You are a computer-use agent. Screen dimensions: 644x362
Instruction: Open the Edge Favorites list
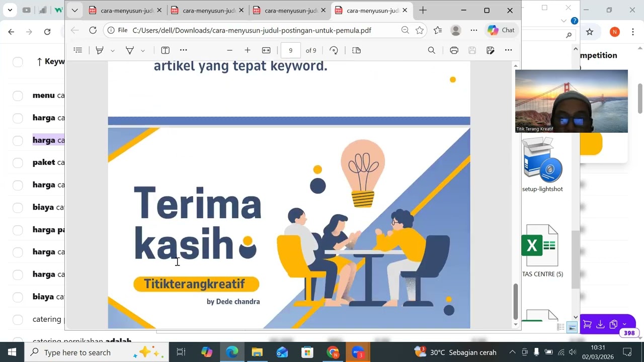tap(438, 30)
